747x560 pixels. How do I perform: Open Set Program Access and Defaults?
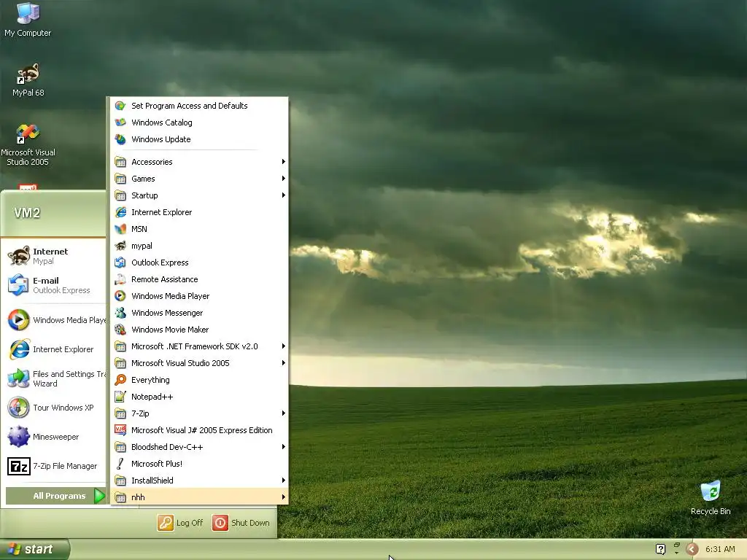click(x=200, y=106)
